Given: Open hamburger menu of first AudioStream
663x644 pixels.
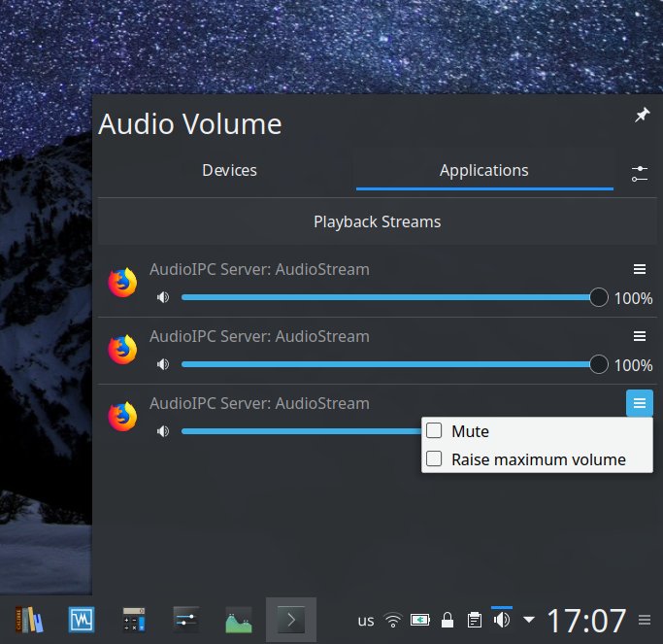Looking at the screenshot, I should coord(640,269).
